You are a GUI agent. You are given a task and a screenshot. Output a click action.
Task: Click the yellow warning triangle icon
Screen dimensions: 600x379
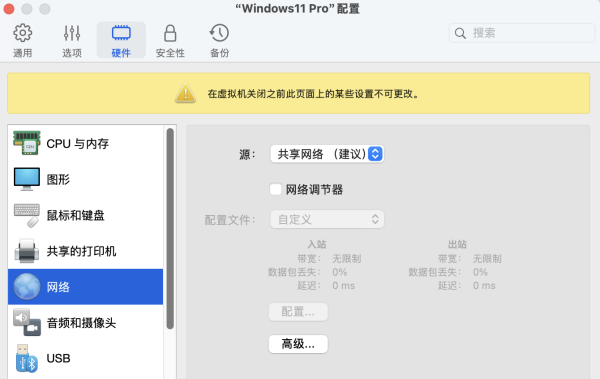(x=186, y=93)
